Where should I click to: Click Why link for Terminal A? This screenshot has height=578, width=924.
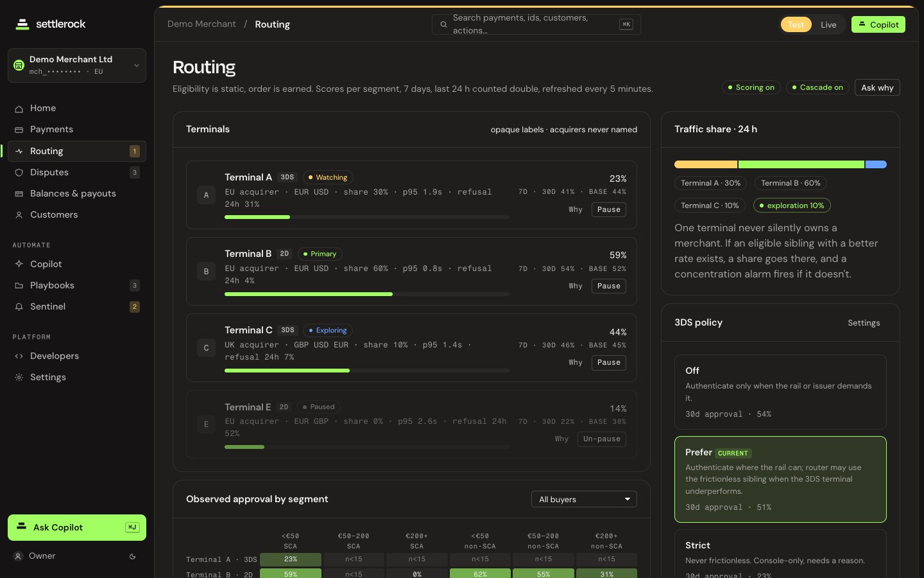click(576, 209)
